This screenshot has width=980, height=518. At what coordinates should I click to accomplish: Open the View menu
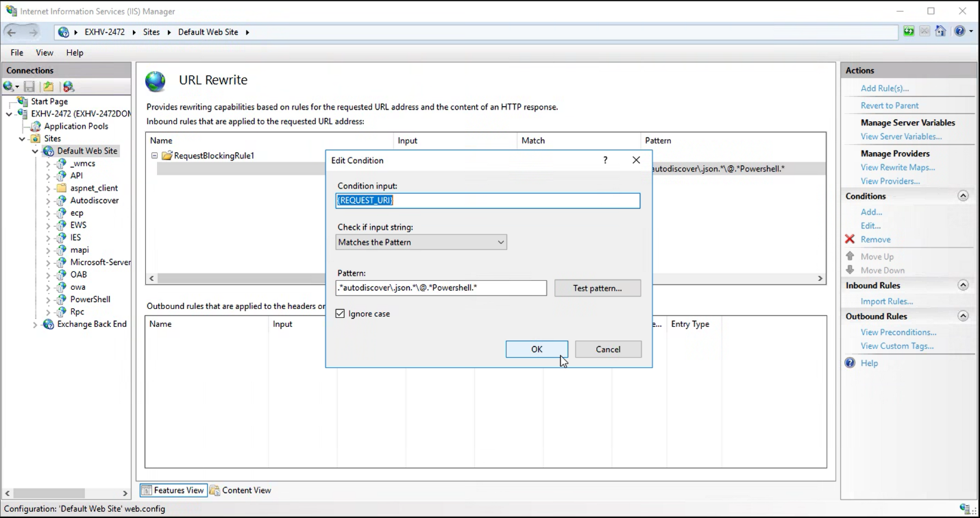(44, 52)
